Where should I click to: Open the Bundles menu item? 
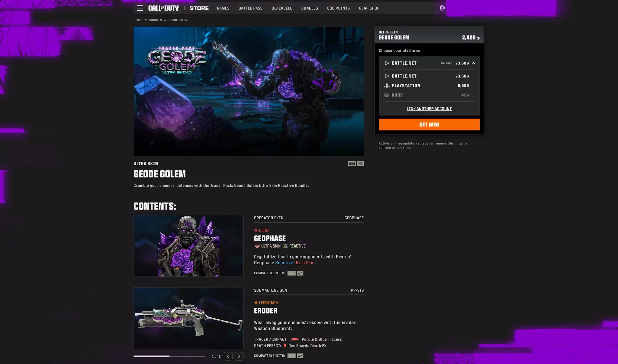click(310, 8)
